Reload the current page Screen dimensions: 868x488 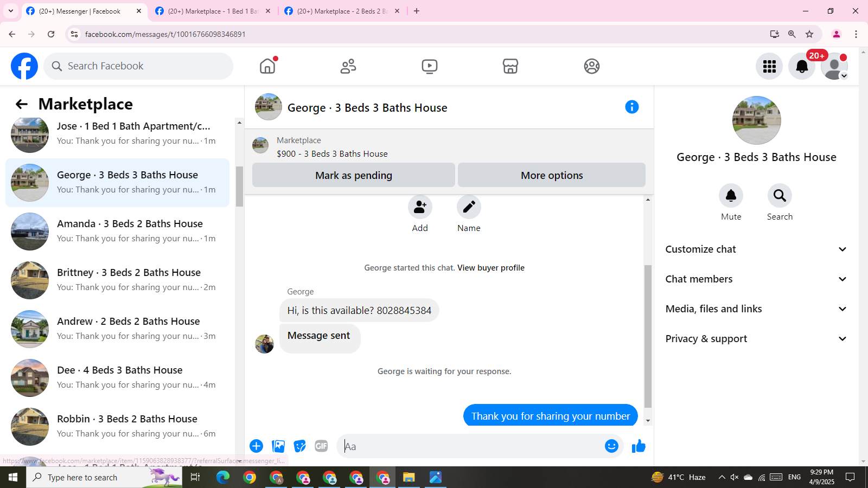(x=51, y=34)
